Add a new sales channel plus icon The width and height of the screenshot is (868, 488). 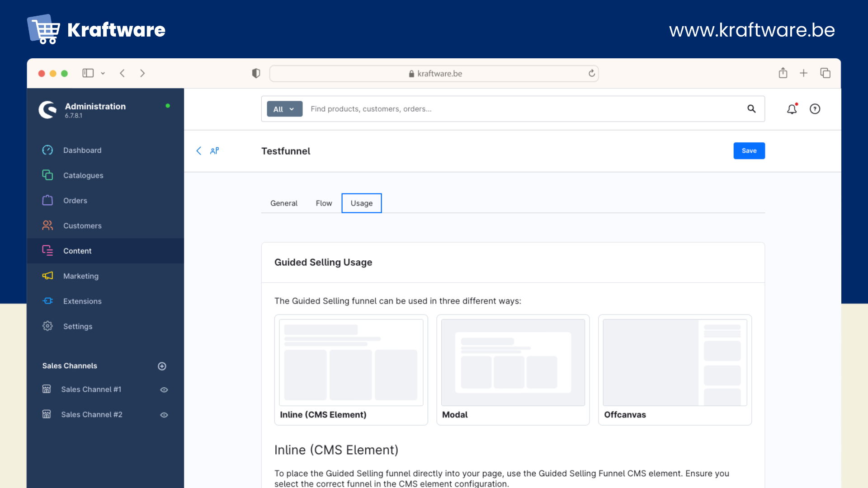click(162, 366)
